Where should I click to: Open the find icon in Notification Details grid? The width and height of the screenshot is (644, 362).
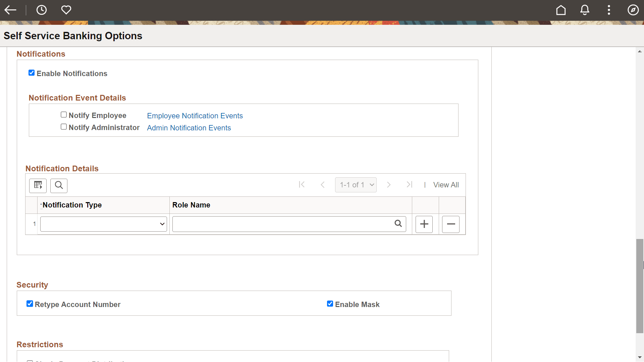59,185
